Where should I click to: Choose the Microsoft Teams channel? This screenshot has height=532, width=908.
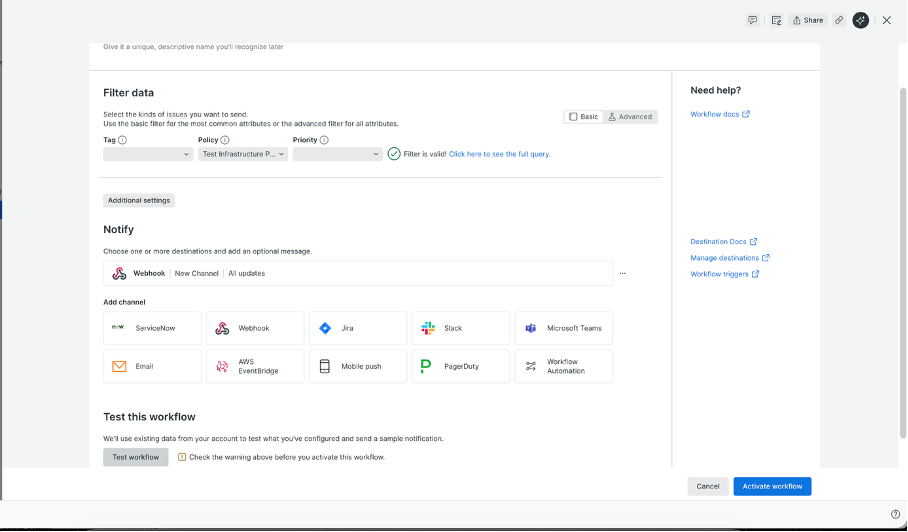tap(564, 328)
